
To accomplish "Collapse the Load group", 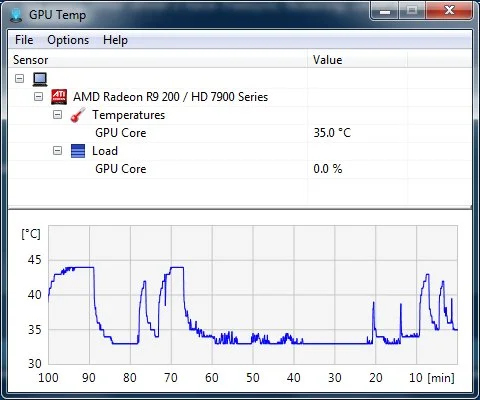I will pos(58,151).
